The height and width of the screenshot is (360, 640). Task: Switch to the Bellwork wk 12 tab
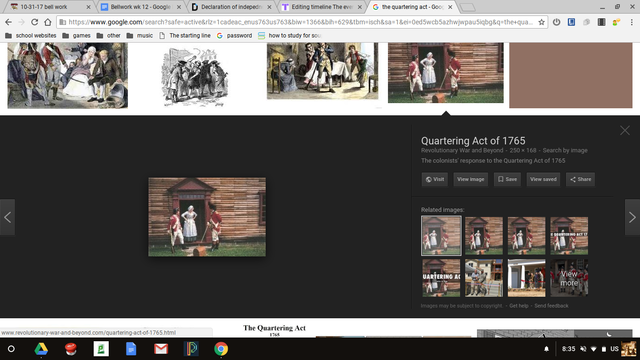141,7
